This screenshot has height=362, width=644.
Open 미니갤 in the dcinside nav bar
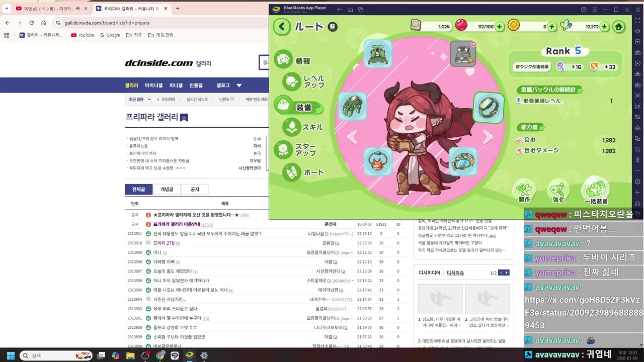point(176,85)
